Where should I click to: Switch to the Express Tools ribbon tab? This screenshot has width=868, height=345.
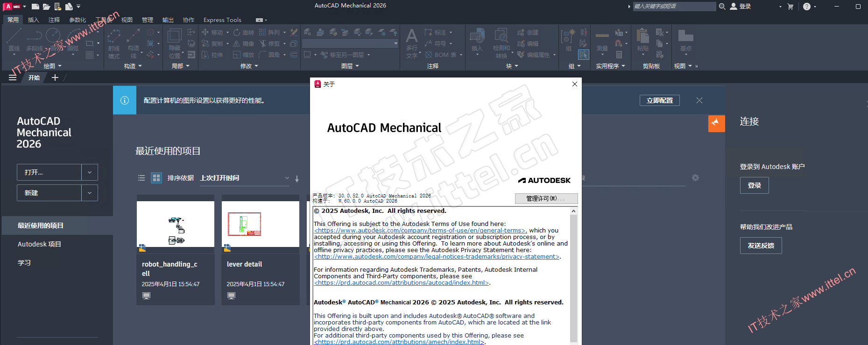click(x=222, y=20)
